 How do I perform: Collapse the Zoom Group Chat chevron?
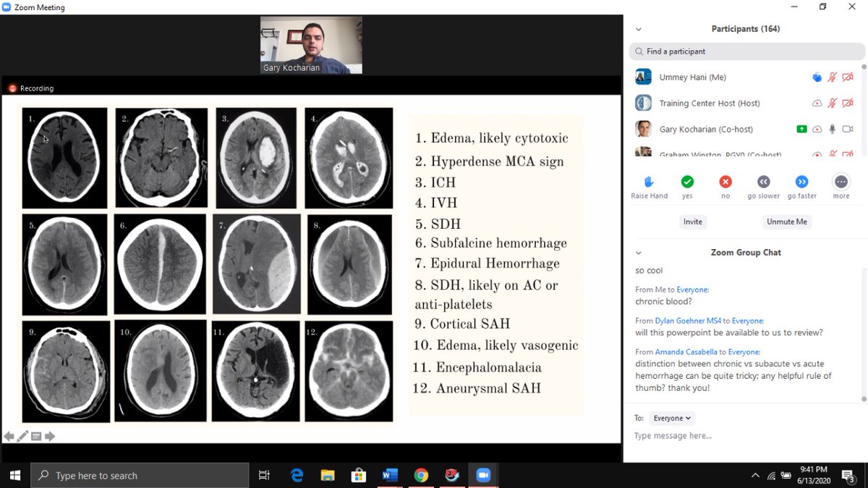639,253
